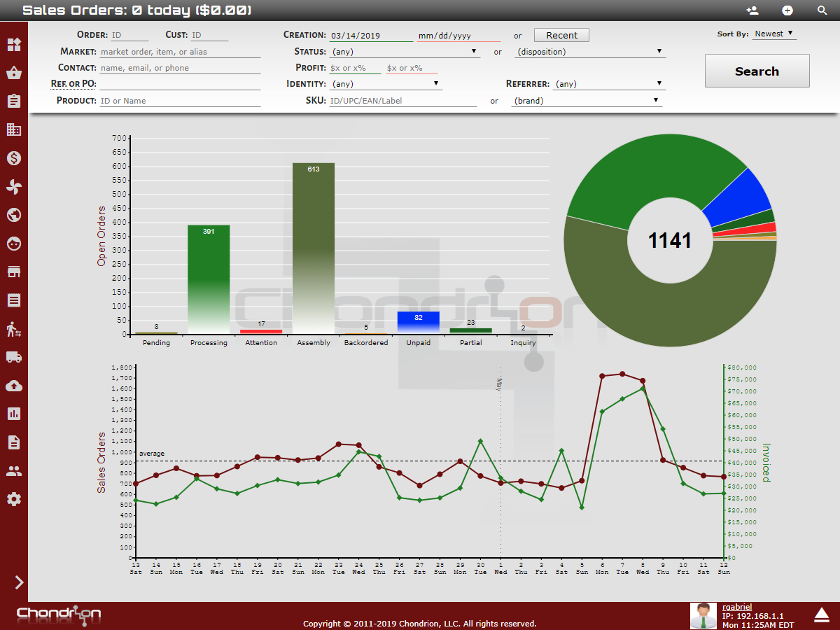840x630 pixels.
Task: Open the Status dropdown
Action: [405, 52]
